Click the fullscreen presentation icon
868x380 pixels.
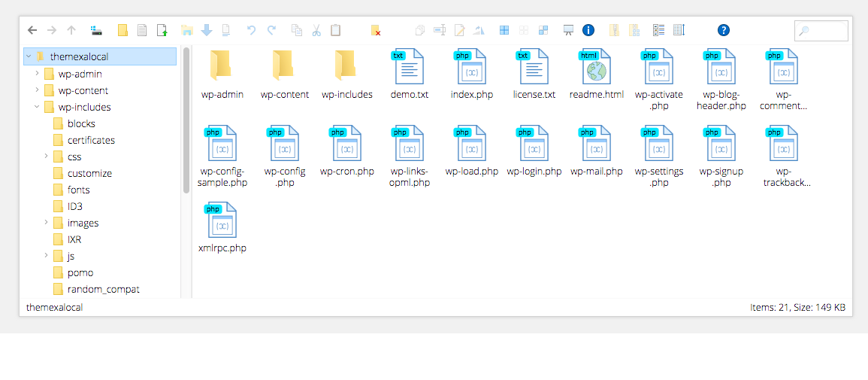point(568,30)
